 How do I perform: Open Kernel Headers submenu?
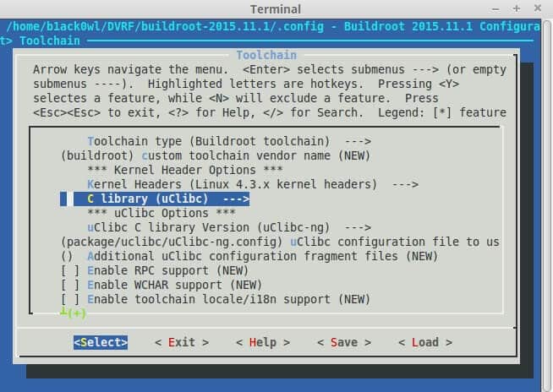(x=253, y=184)
